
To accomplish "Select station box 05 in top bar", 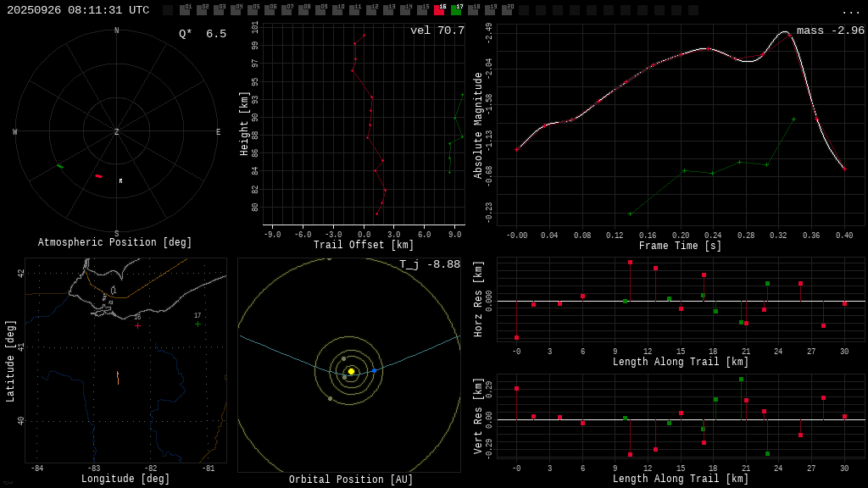I will (253, 9).
